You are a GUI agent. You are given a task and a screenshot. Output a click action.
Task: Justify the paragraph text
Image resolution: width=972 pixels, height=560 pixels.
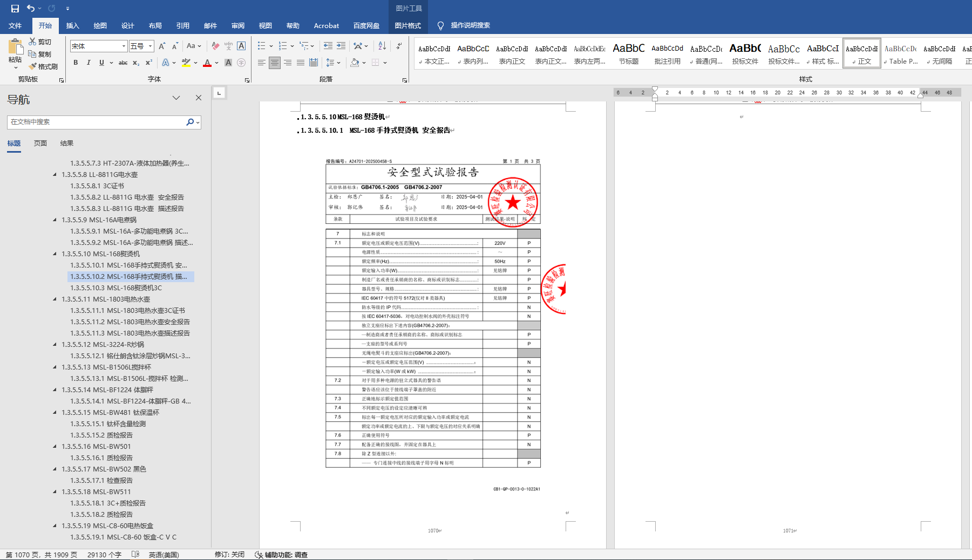pos(301,63)
